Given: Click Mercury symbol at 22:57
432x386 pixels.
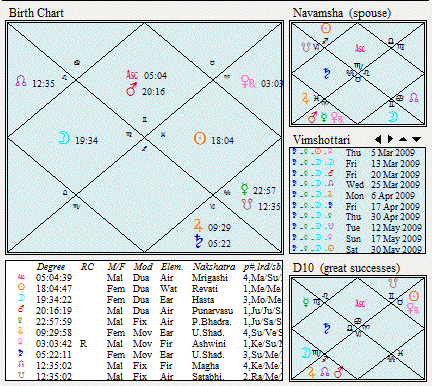Looking at the screenshot, I should [x=245, y=189].
